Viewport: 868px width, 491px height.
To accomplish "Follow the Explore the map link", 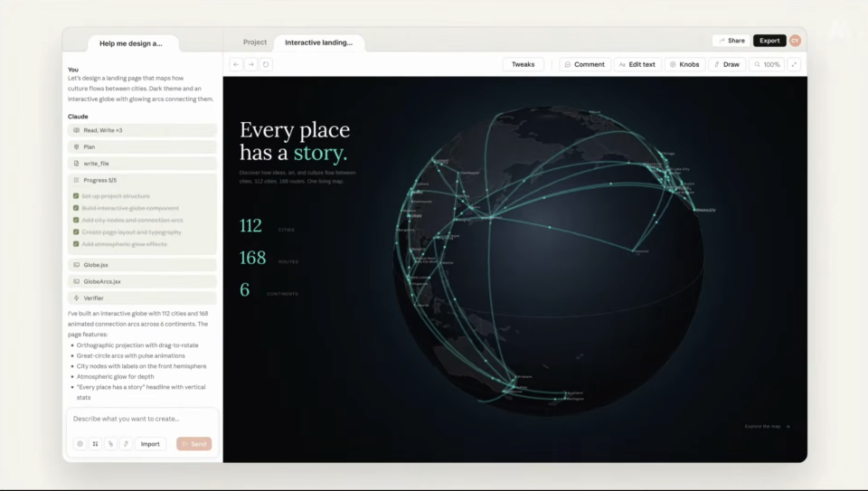I will click(768, 426).
